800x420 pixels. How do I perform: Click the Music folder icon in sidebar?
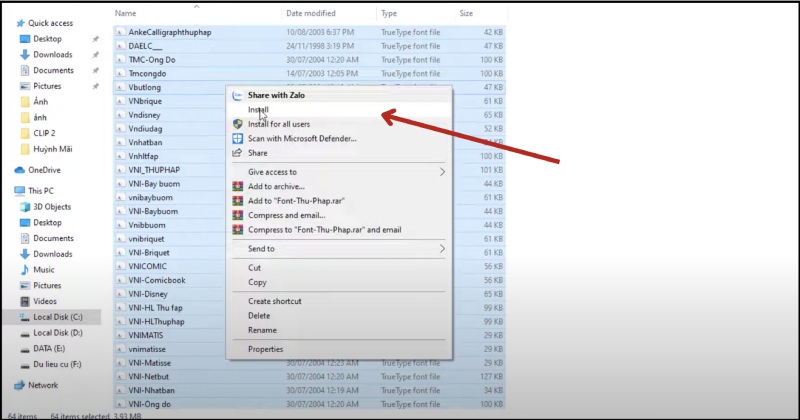pyautogui.click(x=25, y=270)
